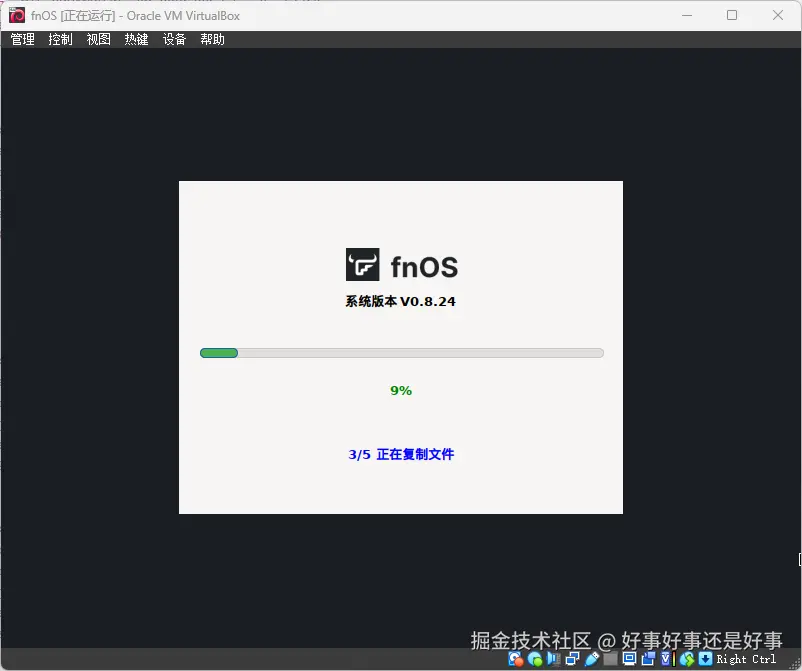The height and width of the screenshot is (671, 802).
Task: Click the fnOS title text in installer
Action: coord(425,267)
